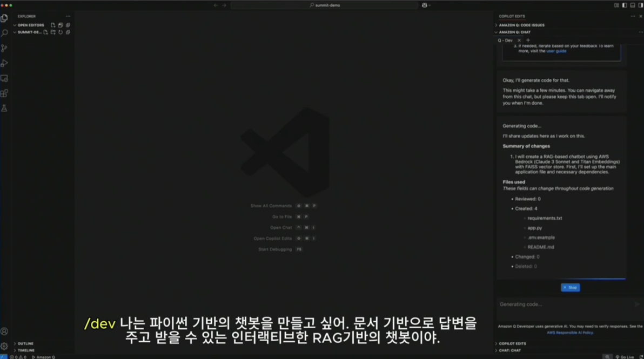
Task: Click save all icon in Open Editors
Action: pos(61,25)
